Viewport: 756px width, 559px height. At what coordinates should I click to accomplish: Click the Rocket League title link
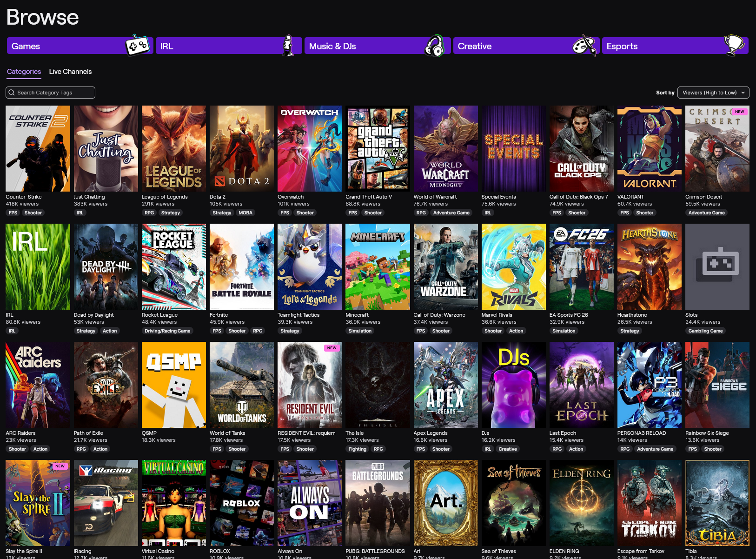point(159,315)
